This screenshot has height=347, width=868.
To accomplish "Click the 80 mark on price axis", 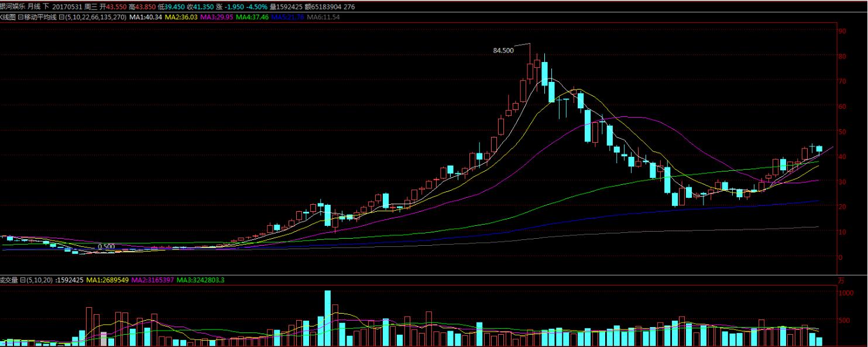I will point(842,56).
